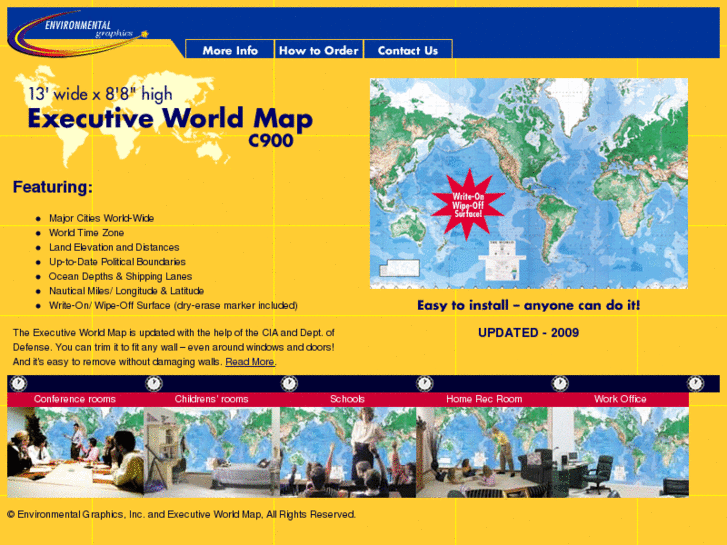Open the Contact Us tab
727x545 pixels.
(408, 50)
